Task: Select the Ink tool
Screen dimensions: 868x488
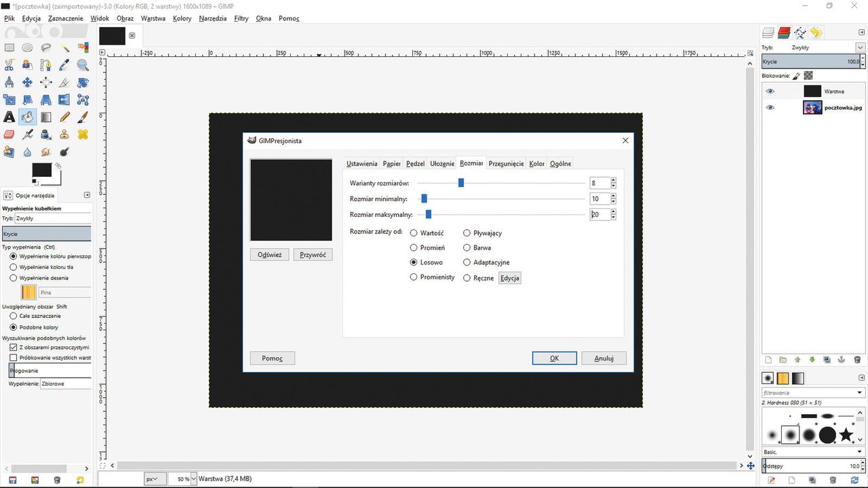Action: (x=46, y=135)
